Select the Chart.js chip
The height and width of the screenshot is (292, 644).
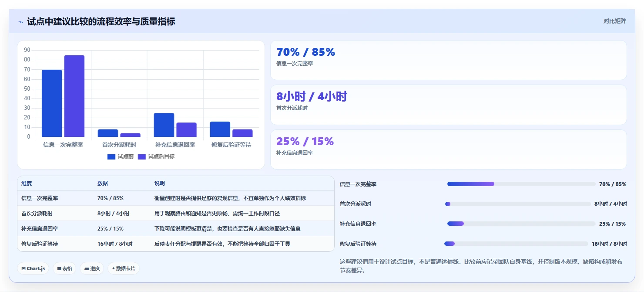(x=33, y=268)
